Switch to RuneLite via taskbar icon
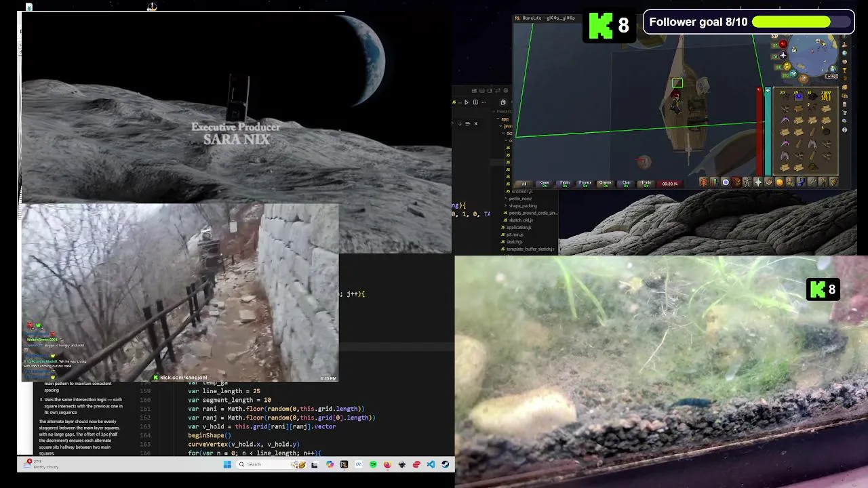868x488 pixels. tap(344, 464)
